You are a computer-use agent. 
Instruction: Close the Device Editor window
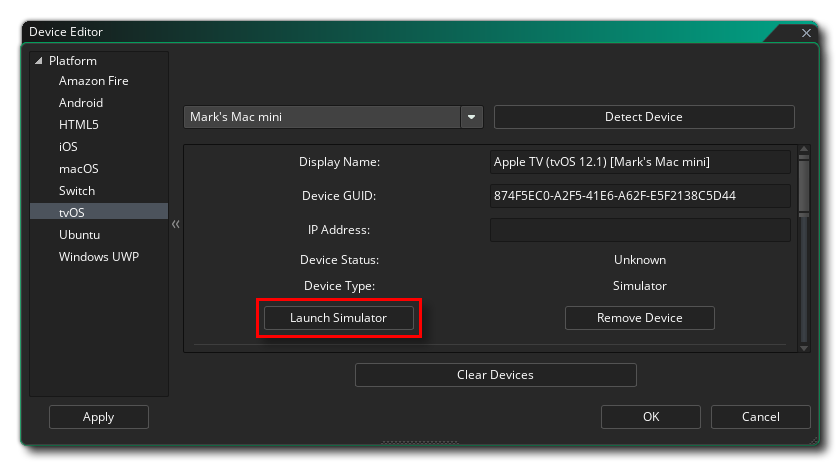[x=807, y=33]
